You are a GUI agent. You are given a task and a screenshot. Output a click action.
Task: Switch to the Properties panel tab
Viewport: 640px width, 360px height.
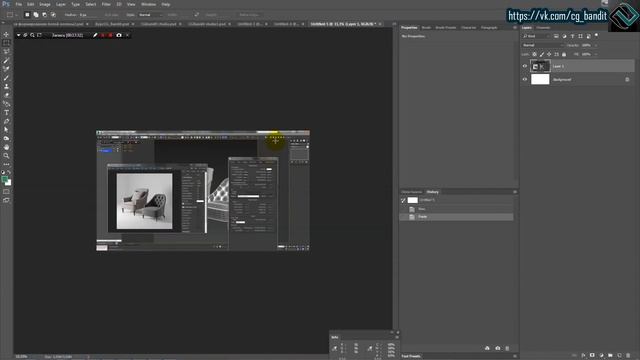pos(409,27)
